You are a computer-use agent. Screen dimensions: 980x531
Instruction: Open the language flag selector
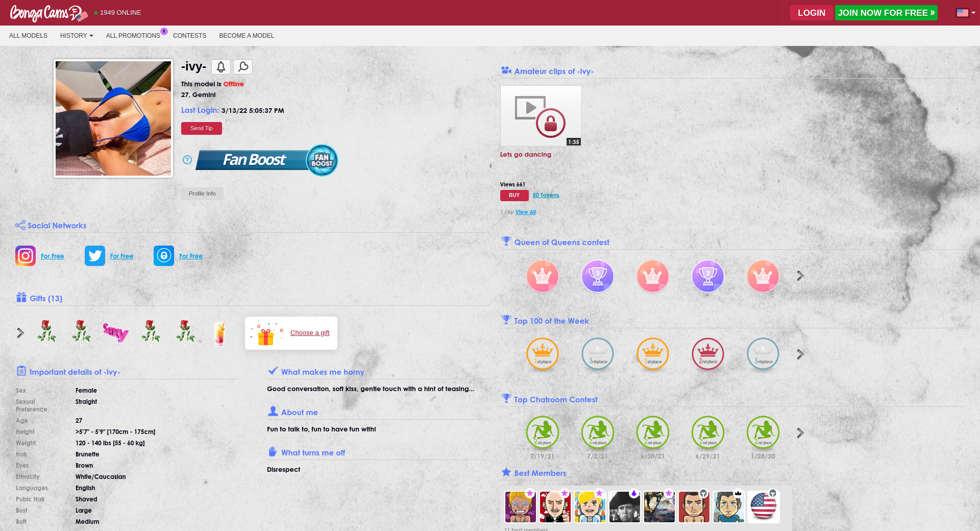(x=965, y=13)
